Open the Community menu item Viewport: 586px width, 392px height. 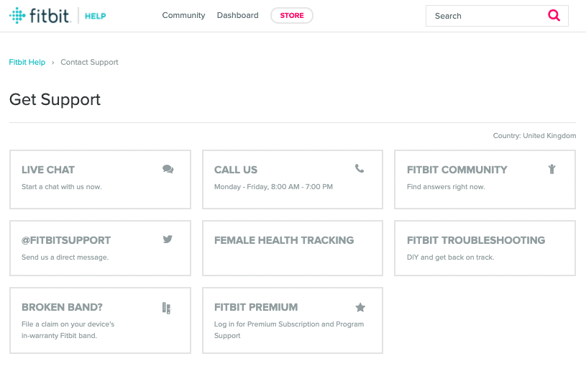click(183, 16)
